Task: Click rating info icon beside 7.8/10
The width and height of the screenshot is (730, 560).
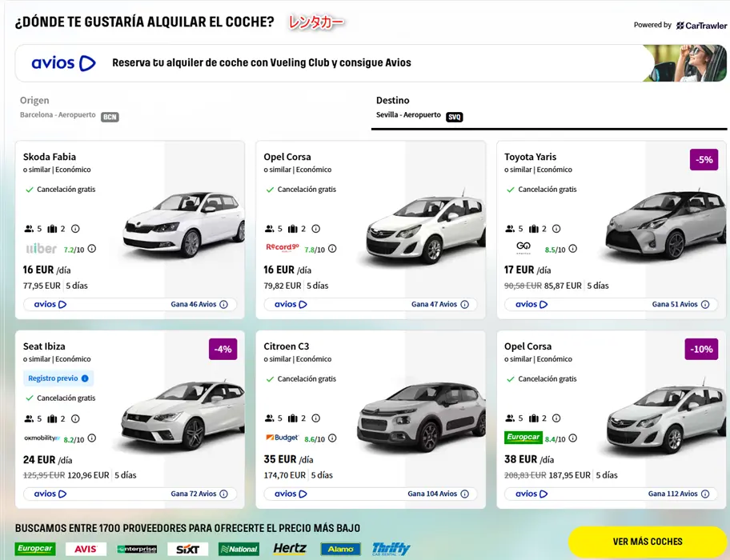Action: pos(332,249)
